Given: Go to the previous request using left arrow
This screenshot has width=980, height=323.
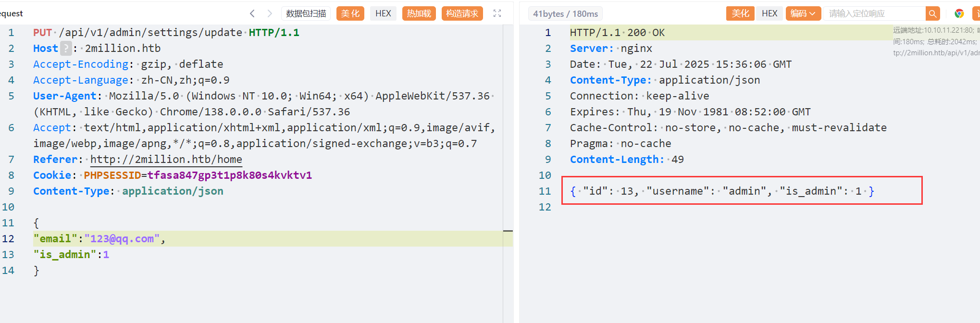Looking at the screenshot, I should coord(252,13).
